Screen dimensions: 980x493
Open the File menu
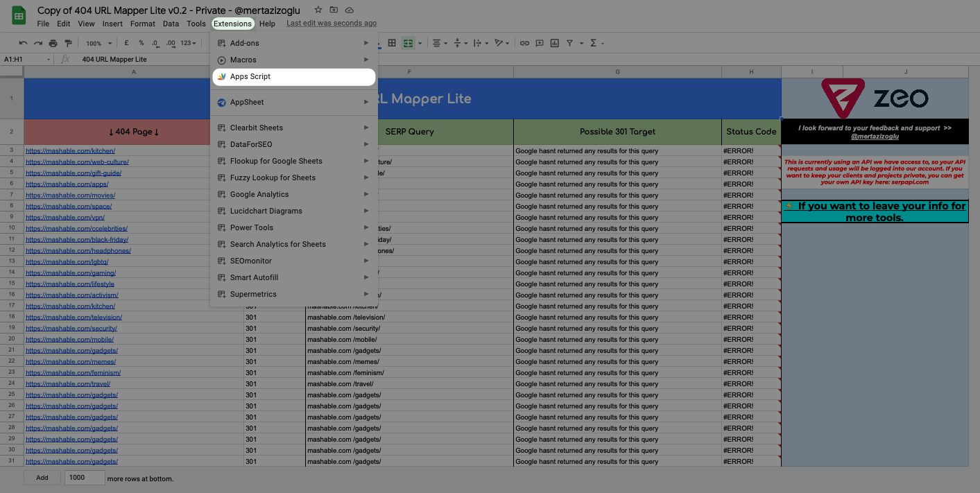[x=43, y=24]
